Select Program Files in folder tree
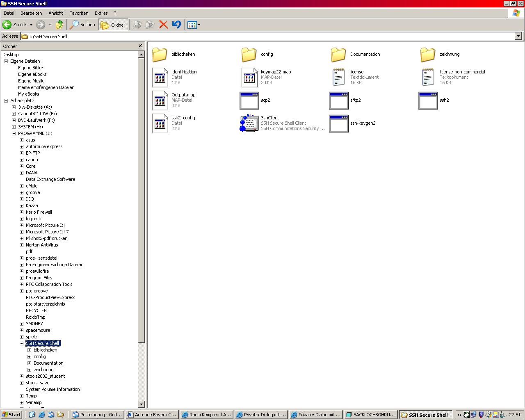Viewport: 525px width, 420px height. pyautogui.click(x=39, y=278)
